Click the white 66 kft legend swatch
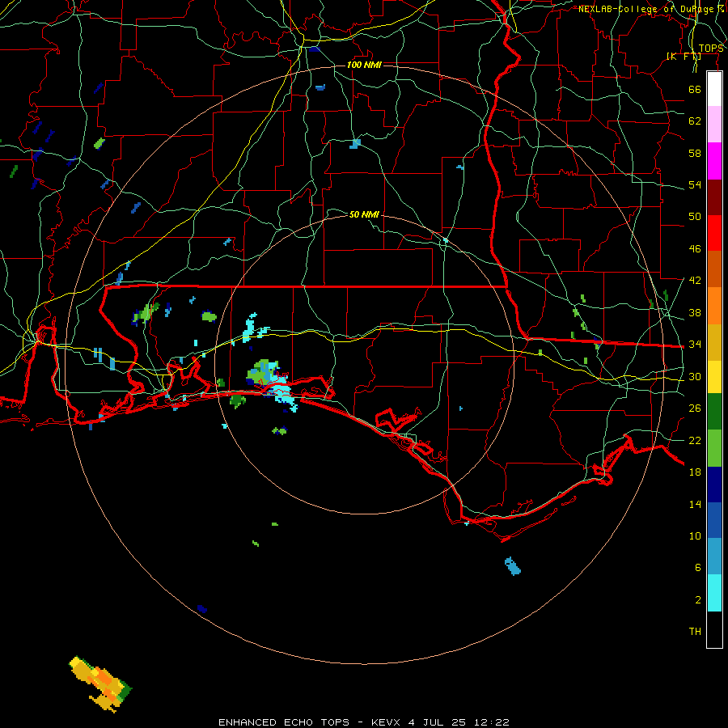The height and width of the screenshot is (728, 728). [714, 89]
